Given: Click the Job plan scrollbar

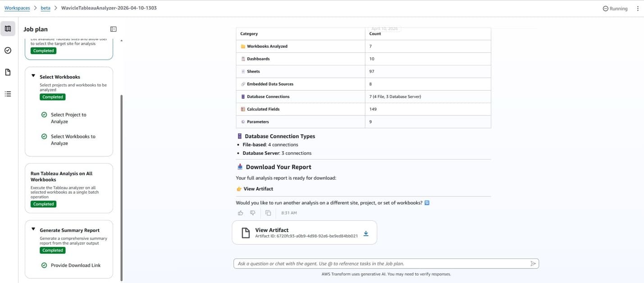Looking at the screenshot, I should click(x=121, y=187).
